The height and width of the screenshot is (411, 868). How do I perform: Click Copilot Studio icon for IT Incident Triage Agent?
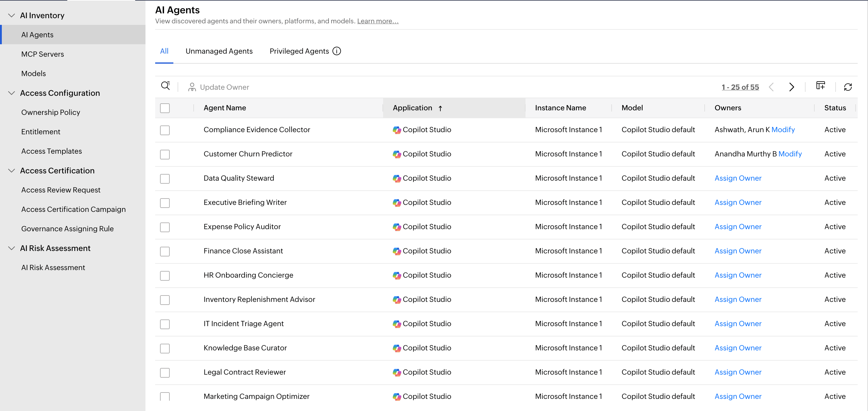(x=397, y=324)
